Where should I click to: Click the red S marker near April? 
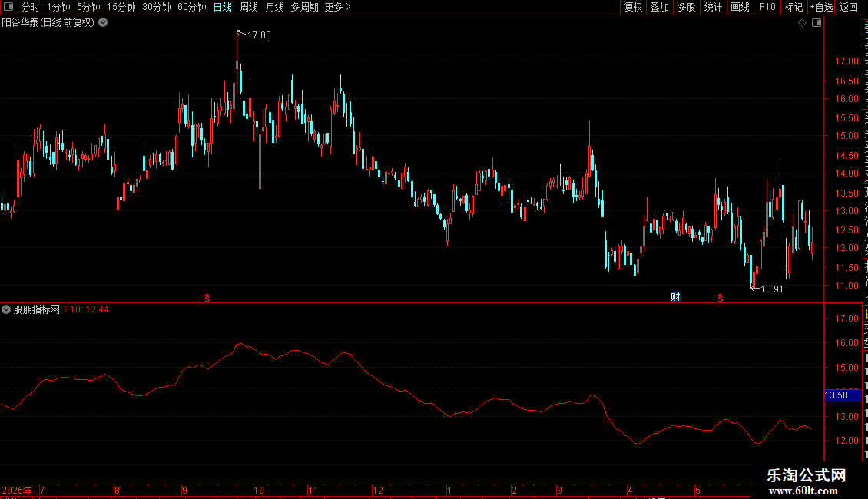721,298
